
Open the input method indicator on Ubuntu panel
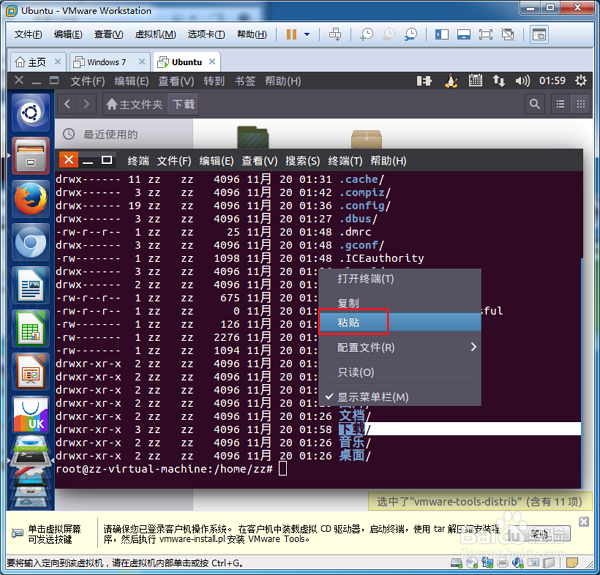tap(424, 81)
